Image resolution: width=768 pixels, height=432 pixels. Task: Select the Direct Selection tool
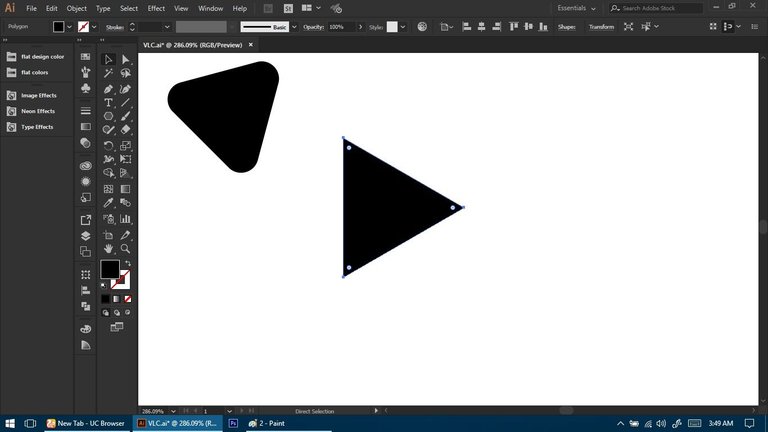125,59
